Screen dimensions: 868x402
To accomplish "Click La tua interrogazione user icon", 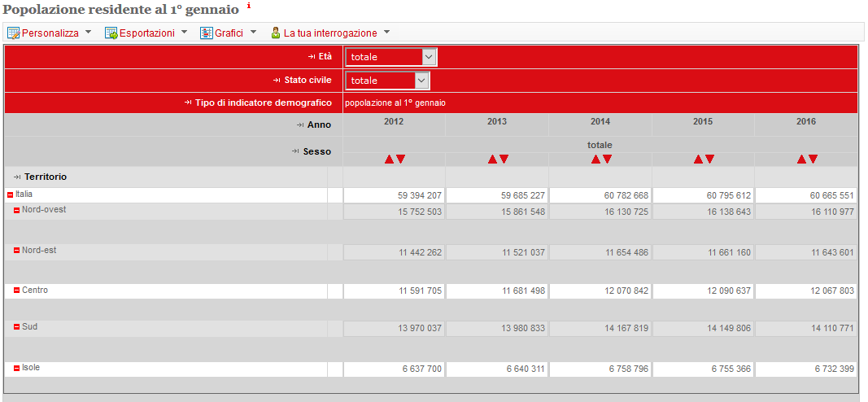I will (276, 33).
